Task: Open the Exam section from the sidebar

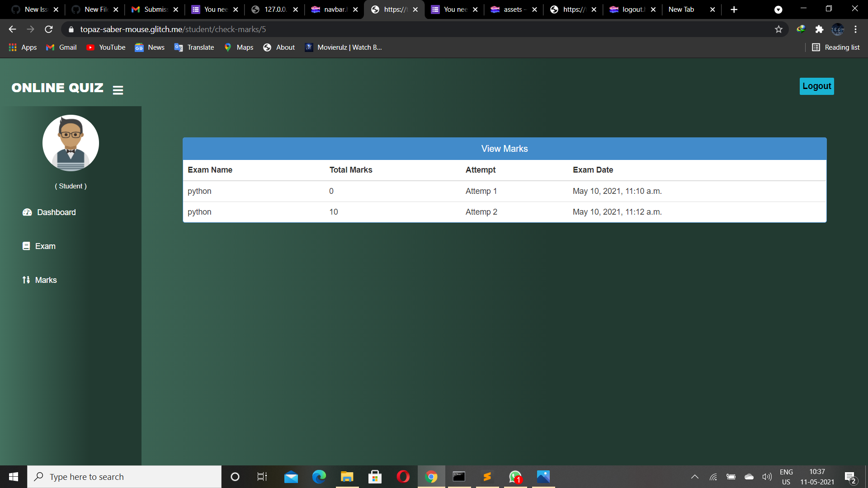Action: point(45,246)
